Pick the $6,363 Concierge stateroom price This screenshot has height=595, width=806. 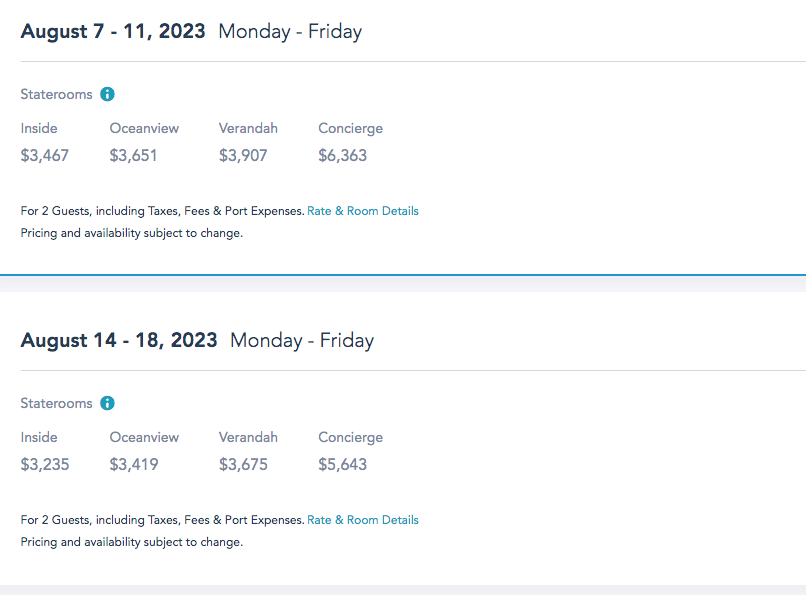[343, 155]
